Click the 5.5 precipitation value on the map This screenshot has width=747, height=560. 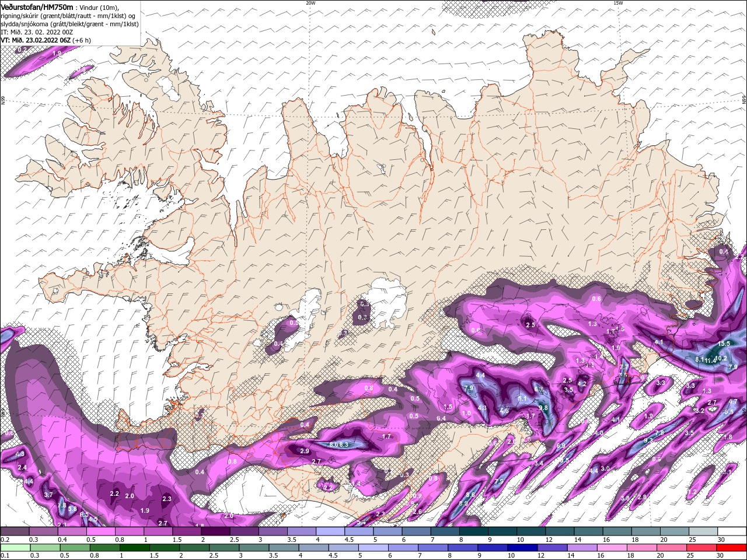coord(729,411)
